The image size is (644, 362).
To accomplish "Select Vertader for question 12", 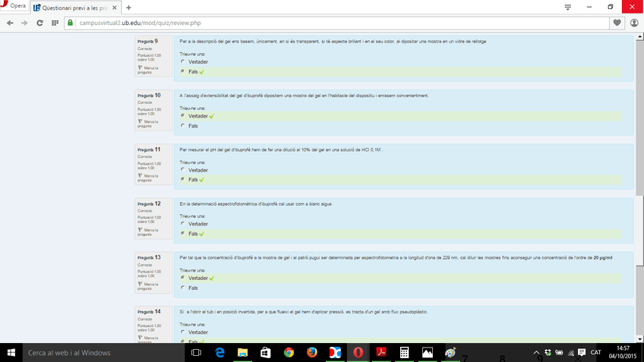I will click(182, 224).
